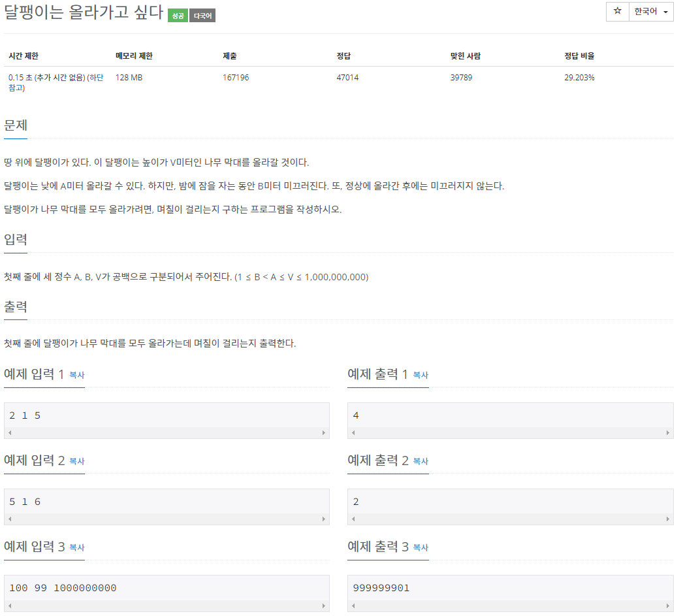Click the correct answers count 47014
Viewport: 683px width, 616px height.
point(347,78)
